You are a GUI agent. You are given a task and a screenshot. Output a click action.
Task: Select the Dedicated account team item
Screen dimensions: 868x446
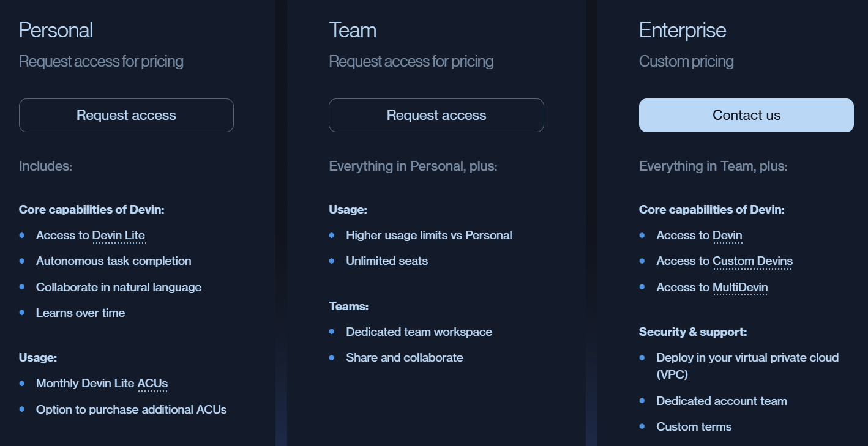pos(721,401)
